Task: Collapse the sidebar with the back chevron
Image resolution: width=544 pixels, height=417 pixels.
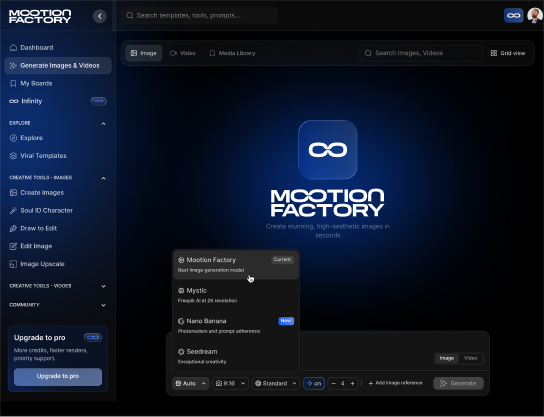Action: click(100, 16)
